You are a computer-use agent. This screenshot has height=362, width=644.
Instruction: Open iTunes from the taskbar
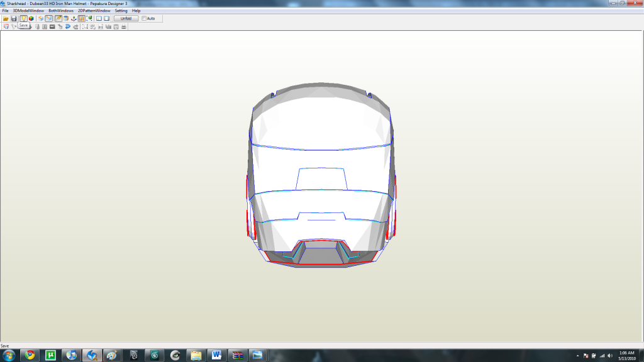(x=71, y=356)
